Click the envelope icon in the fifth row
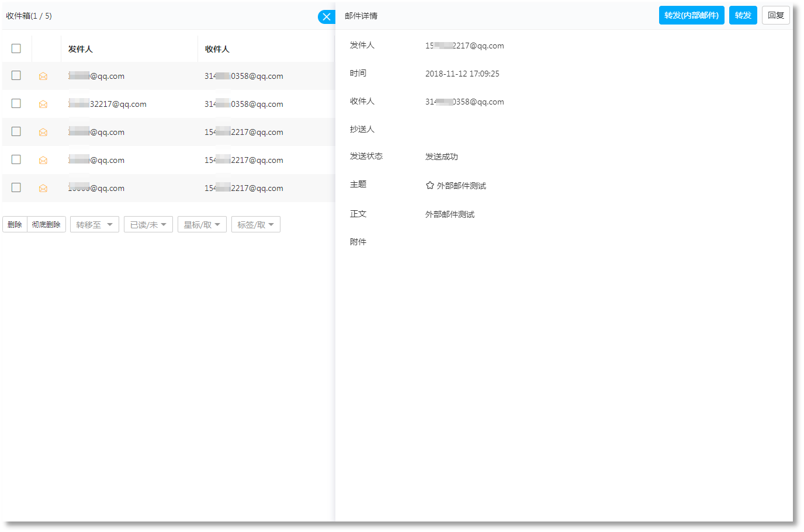 point(43,188)
